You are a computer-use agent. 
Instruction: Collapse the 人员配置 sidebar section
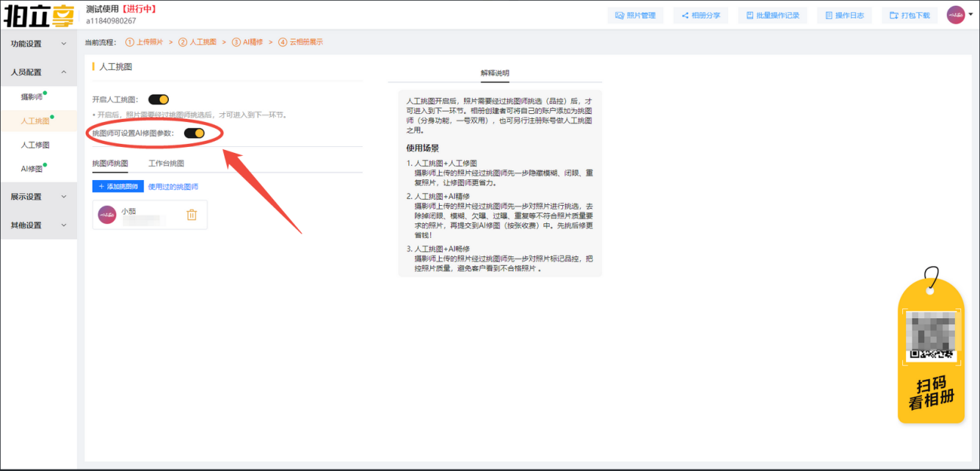coord(38,72)
